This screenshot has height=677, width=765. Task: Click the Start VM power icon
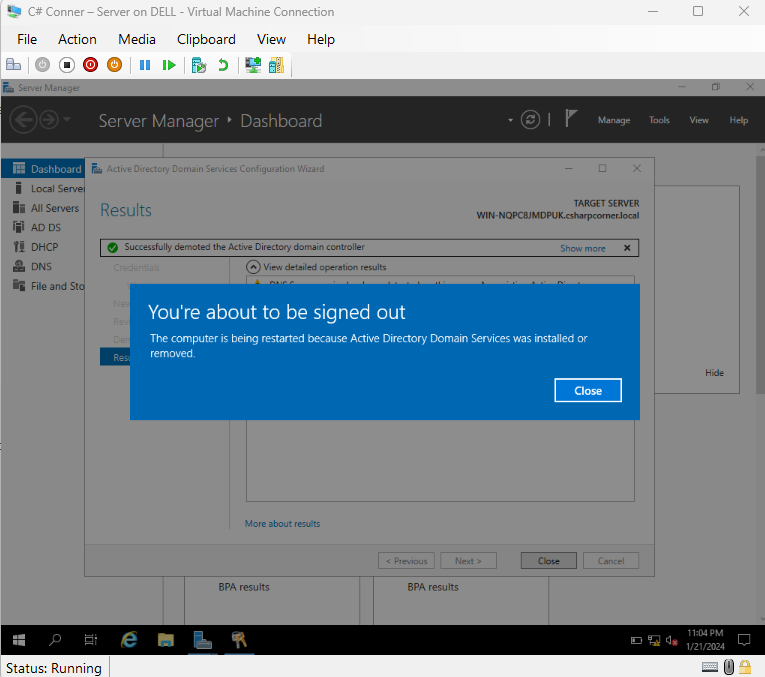coord(42,65)
